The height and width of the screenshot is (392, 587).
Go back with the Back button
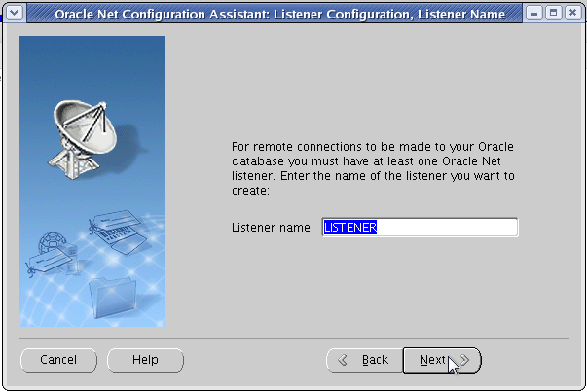pos(365,360)
